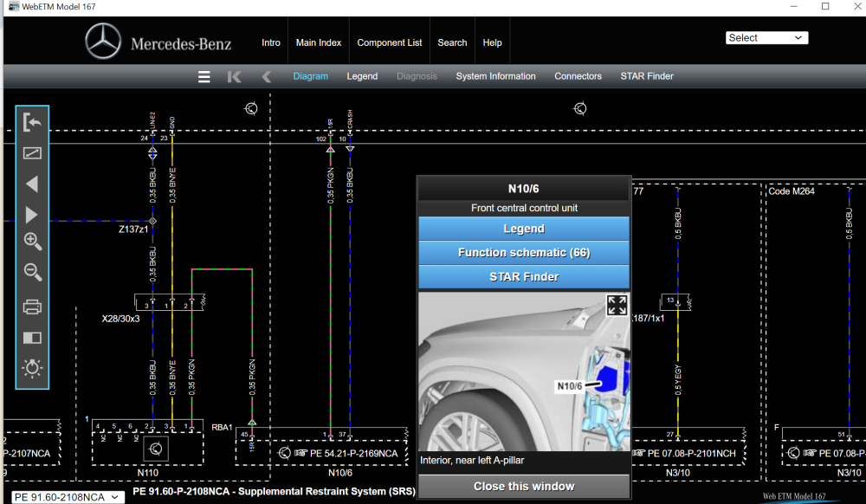Open Function schematic (66) from the popup
This screenshot has height=504, width=866.
tap(524, 253)
